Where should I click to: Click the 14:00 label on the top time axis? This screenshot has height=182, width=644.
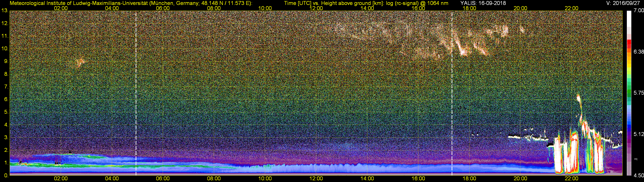pos(367,8)
